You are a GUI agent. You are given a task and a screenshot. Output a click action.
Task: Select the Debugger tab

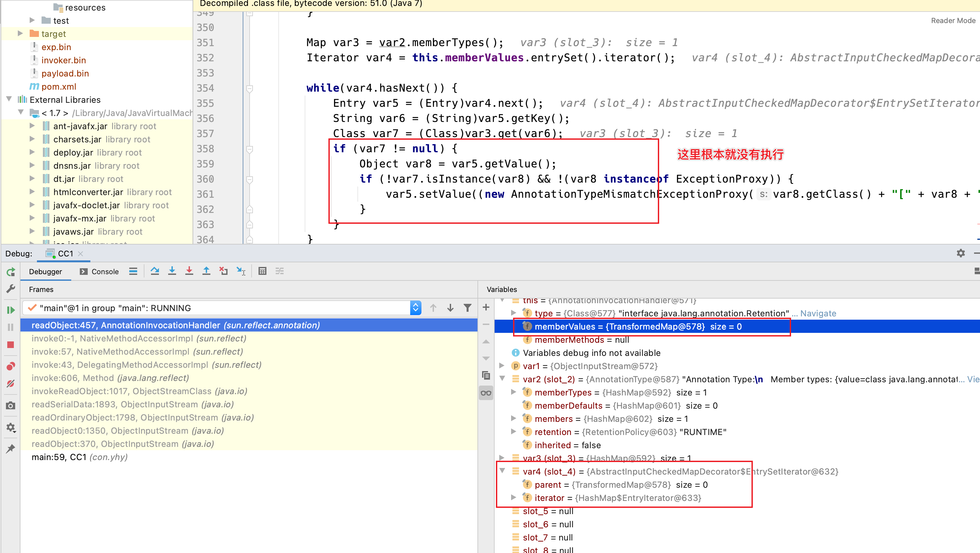coord(45,272)
